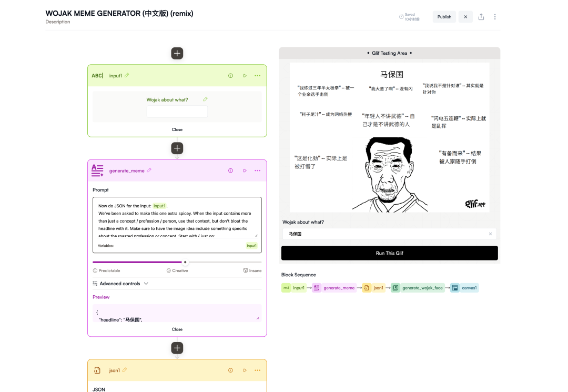Click the generated wojak meme image
568x392 pixels.
(389, 137)
